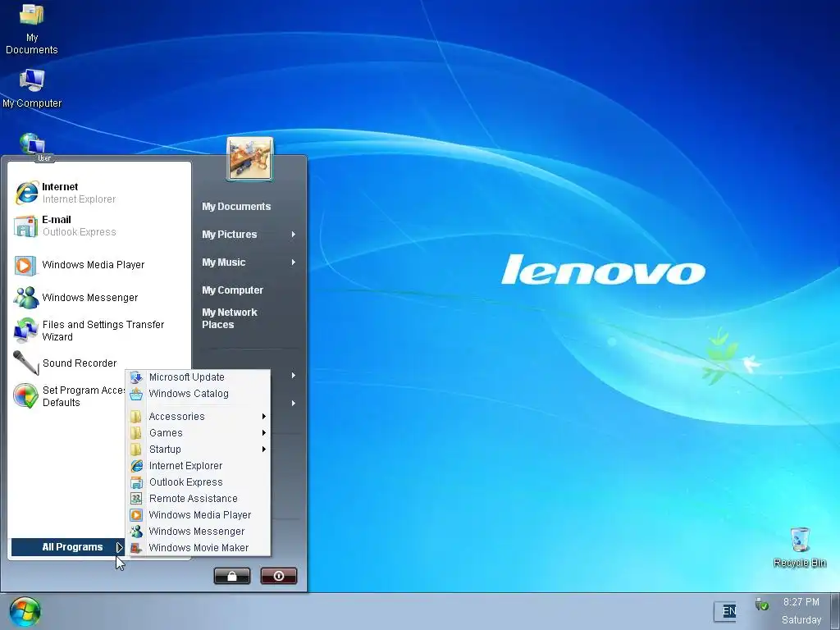This screenshot has height=630, width=840.
Task: Open Windows Messenger in programs submenu
Action: click(199, 532)
